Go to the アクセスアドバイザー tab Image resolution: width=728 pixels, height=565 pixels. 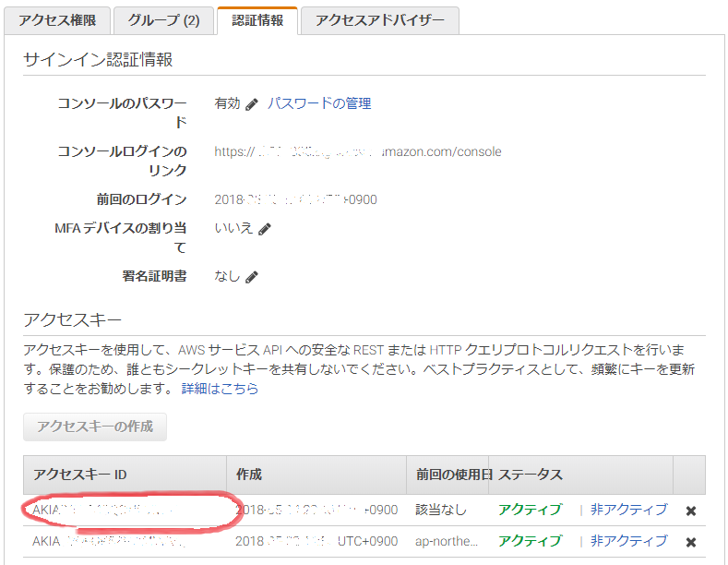(380, 20)
